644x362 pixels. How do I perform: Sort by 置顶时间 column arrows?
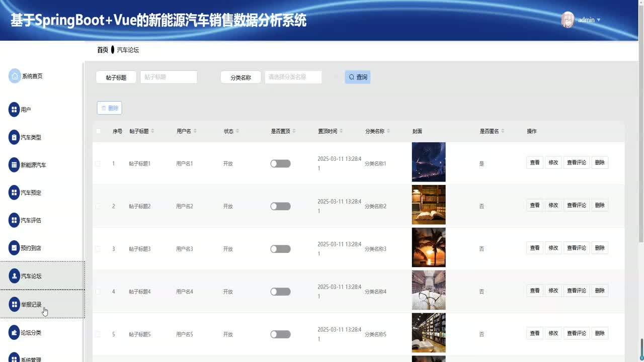[x=341, y=131]
